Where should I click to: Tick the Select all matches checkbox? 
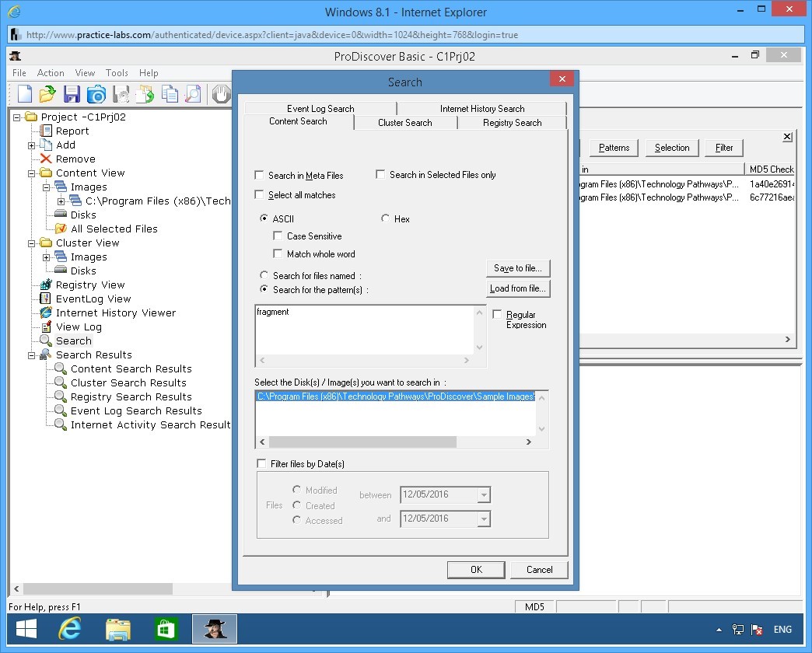coord(259,194)
